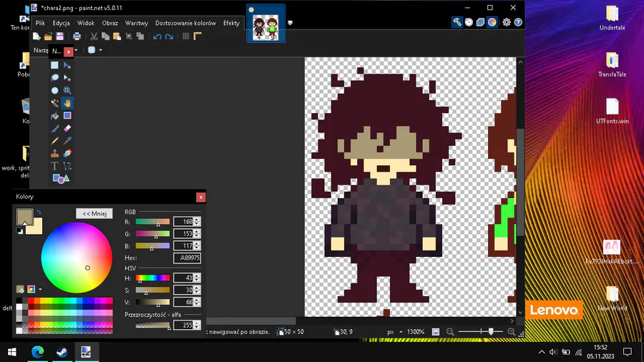Select the chara2.png image thumbnail
644x362 pixels.
click(265, 24)
